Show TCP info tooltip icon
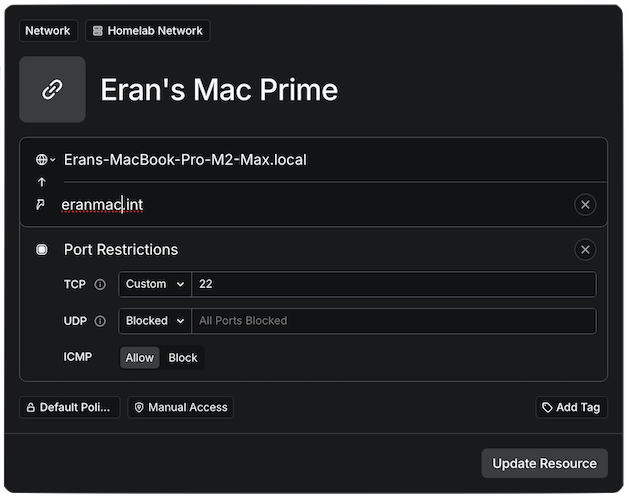This screenshot has height=500, width=629. tap(100, 284)
